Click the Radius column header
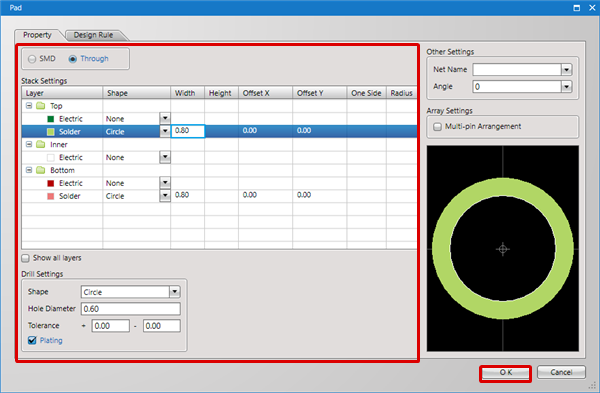 click(x=401, y=93)
